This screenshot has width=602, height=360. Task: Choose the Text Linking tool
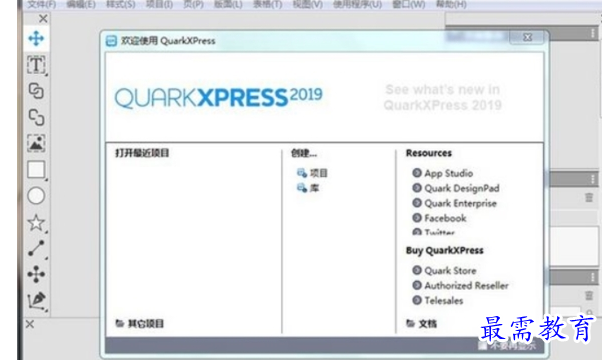(36, 91)
